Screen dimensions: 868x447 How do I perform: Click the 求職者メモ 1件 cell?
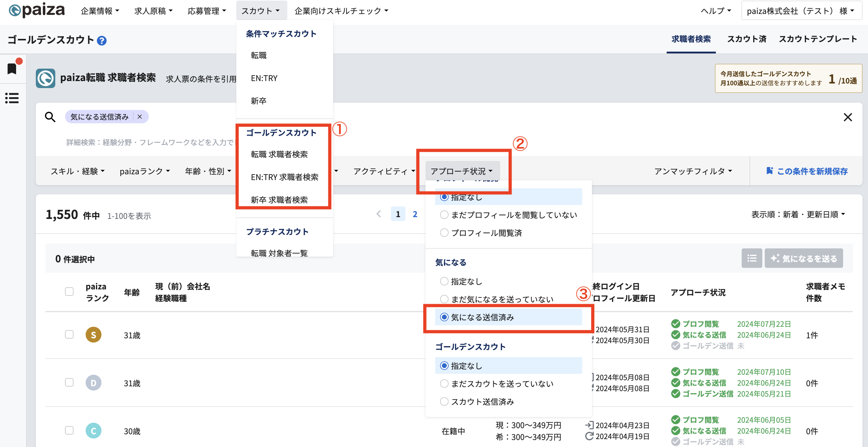coord(812,335)
